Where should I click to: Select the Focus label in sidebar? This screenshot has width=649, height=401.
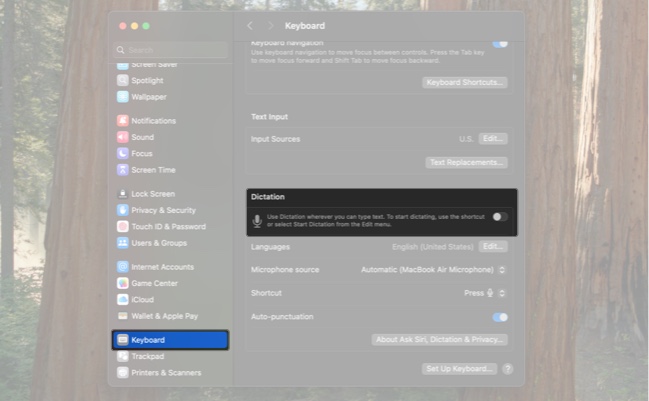pyautogui.click(x=142, y=154)
